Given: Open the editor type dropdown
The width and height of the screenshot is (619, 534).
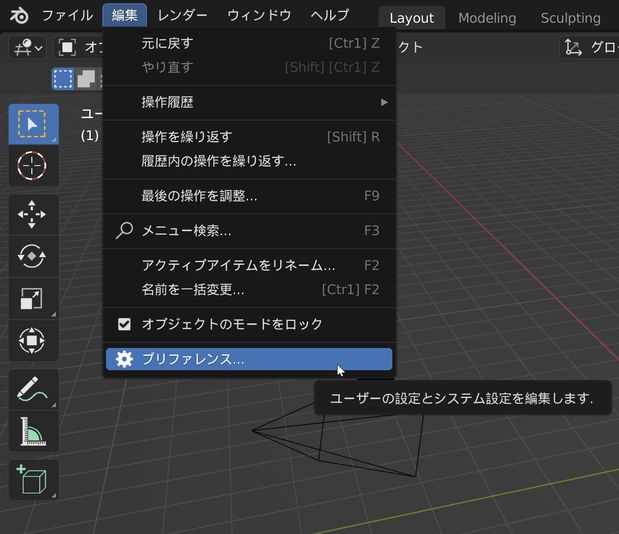Looking at the screenshot, I should 28,48.
